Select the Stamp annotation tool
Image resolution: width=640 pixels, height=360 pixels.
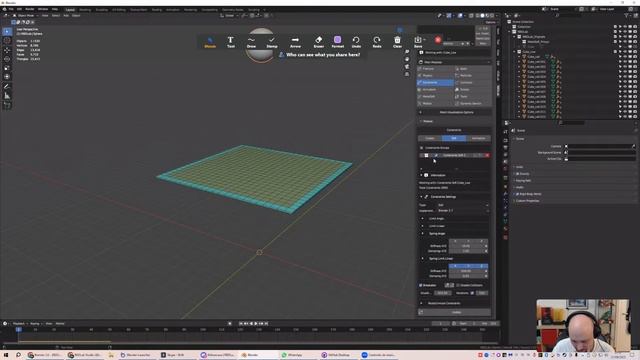pos(272,42)
